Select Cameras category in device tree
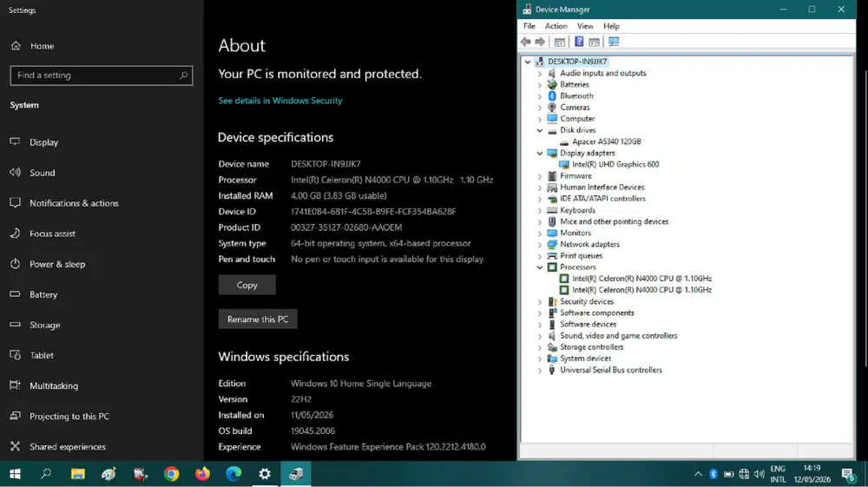Screen dimensions: 868x487 [575, 108]
